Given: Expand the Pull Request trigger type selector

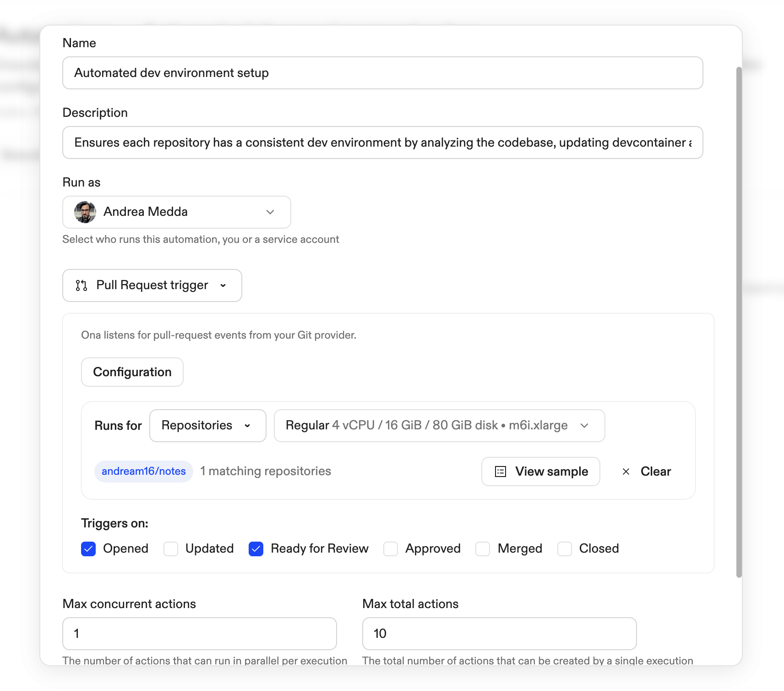Looking at the screenshot, I should tap(223, 285).
